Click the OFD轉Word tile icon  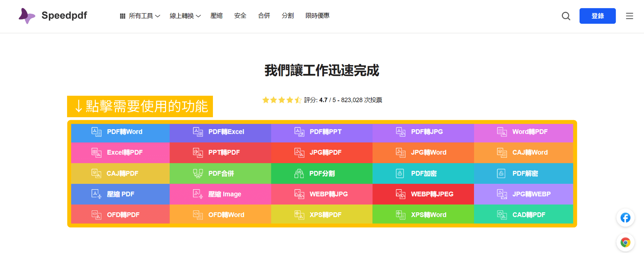coord(198,215)
